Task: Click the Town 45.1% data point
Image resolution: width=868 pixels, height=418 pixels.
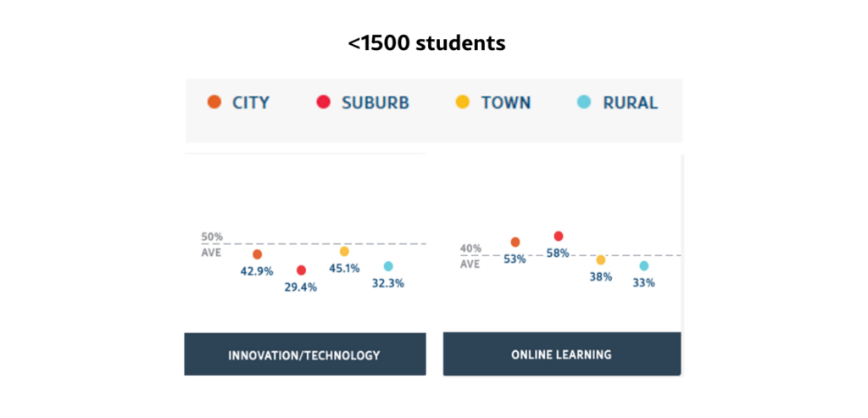Action: click(344, 252)
